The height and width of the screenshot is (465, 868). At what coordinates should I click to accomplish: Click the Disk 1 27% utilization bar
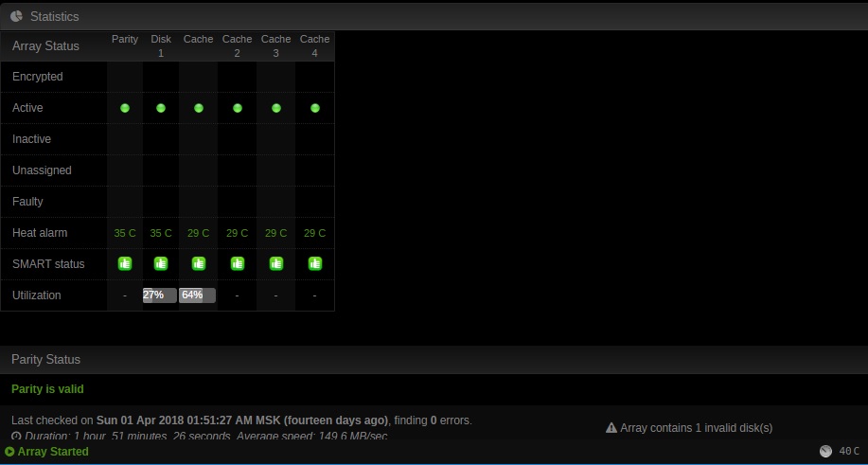pyautogui.click(x=160, y=295)
